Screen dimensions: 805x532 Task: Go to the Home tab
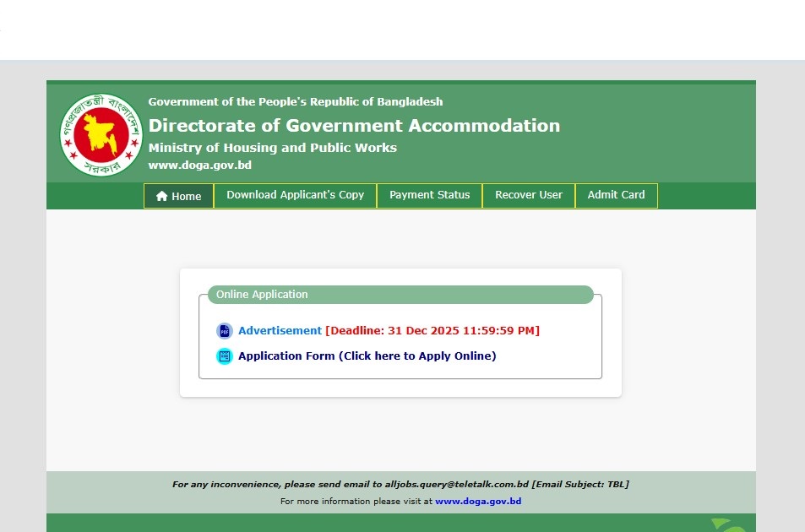[x=178, y=196]
